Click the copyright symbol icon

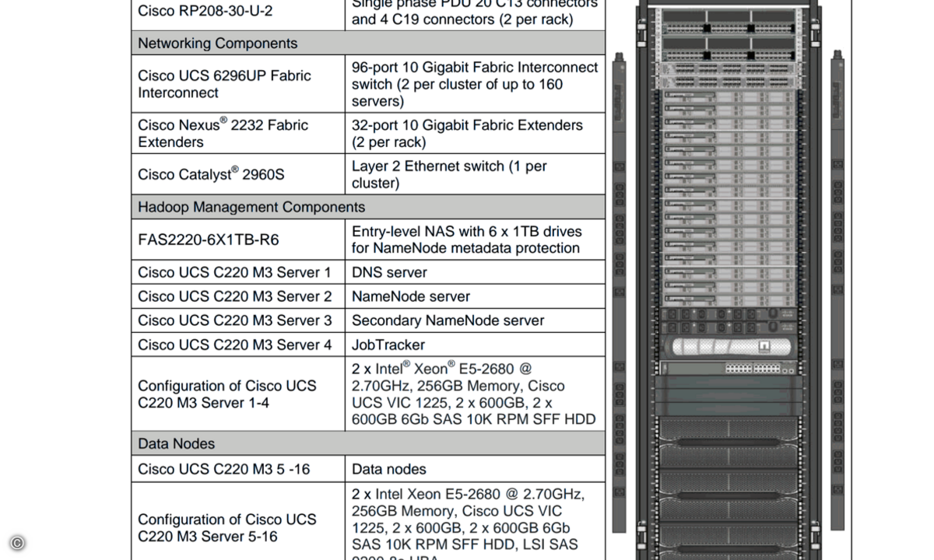click(17, 543)
